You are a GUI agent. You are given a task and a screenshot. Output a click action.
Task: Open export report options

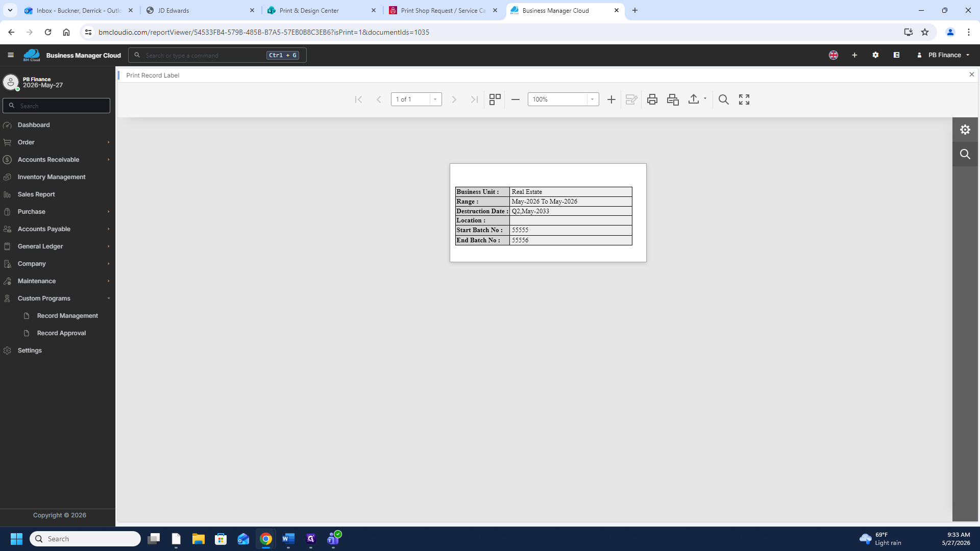click(x=697, y=99)
